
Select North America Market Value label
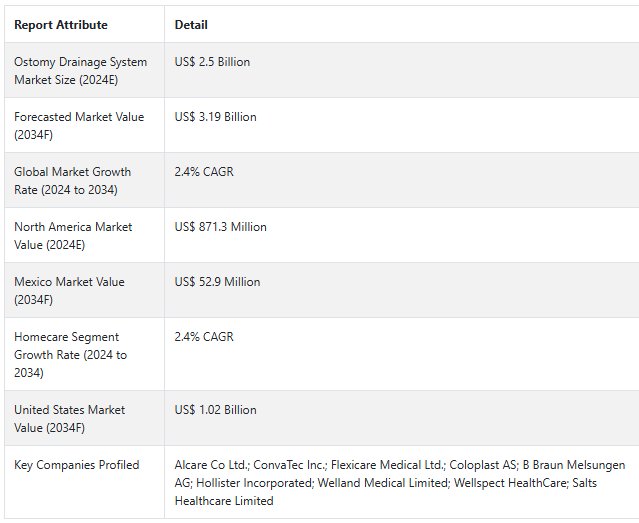coord(73,236)
